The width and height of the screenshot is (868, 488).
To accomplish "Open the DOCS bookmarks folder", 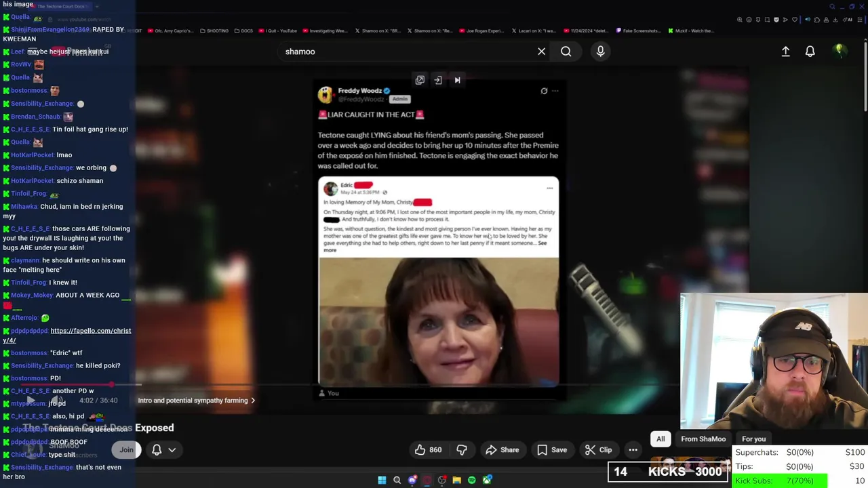I will pos(243,30).
